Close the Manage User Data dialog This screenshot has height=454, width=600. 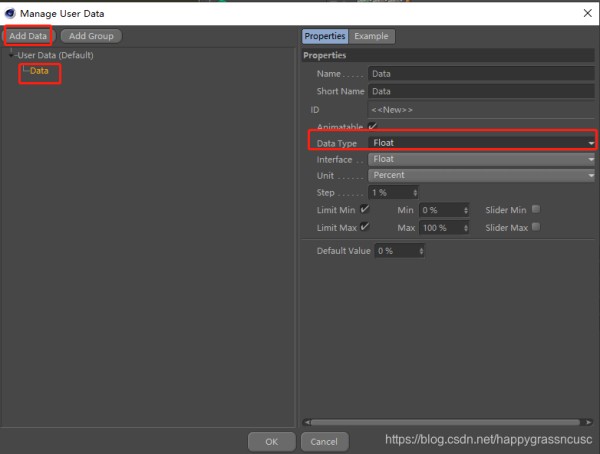[x=584, y=12]
